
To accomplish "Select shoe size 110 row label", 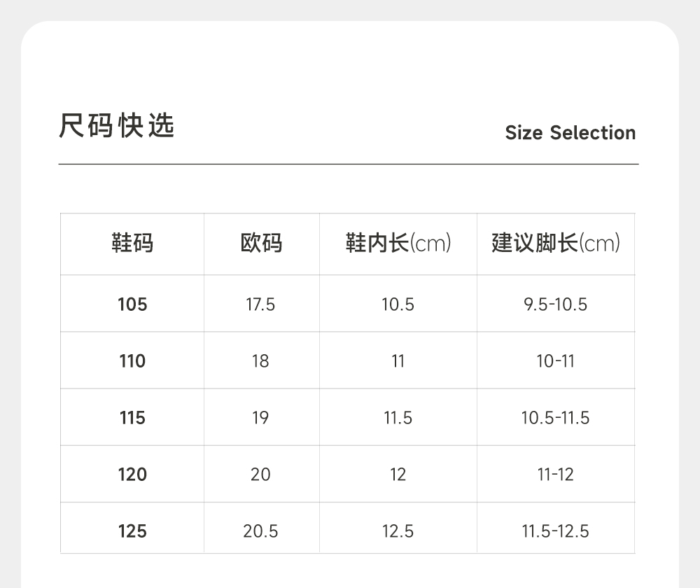I will [132, 361].
